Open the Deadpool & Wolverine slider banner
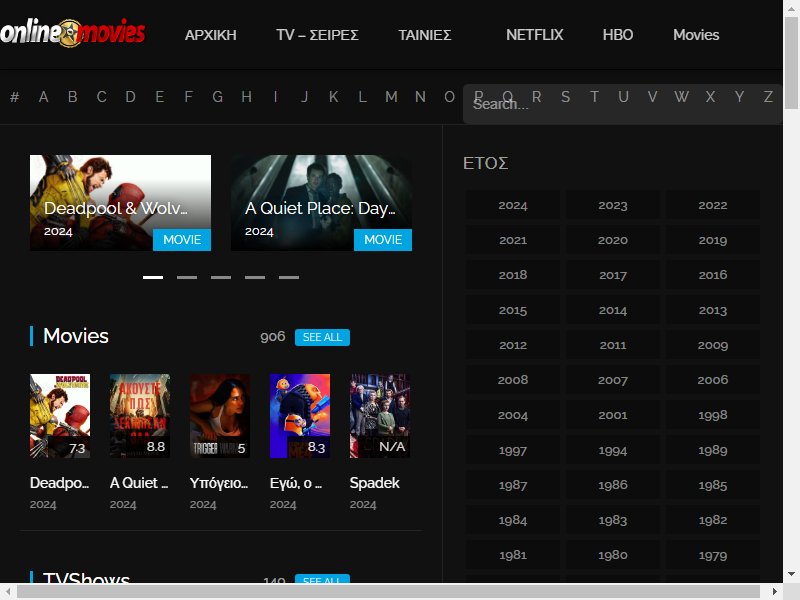Viewport: 800px width, 600px height. pyautogui.click(x=120, y=203)
